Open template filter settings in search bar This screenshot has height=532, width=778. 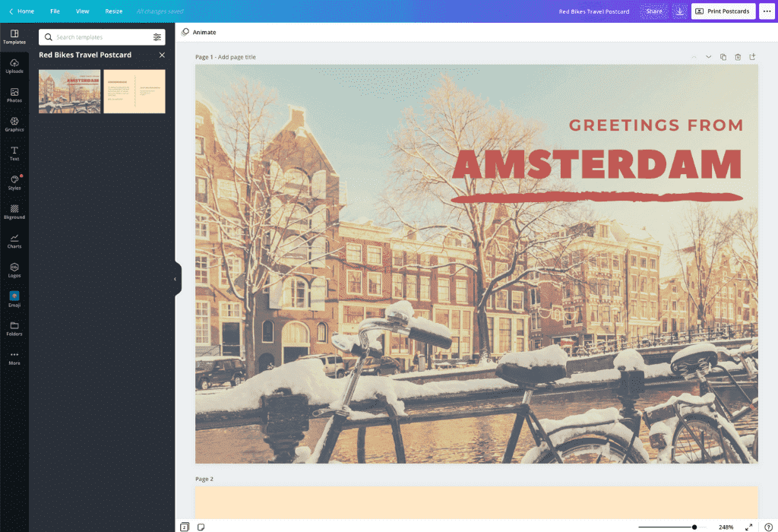point(157,36)
